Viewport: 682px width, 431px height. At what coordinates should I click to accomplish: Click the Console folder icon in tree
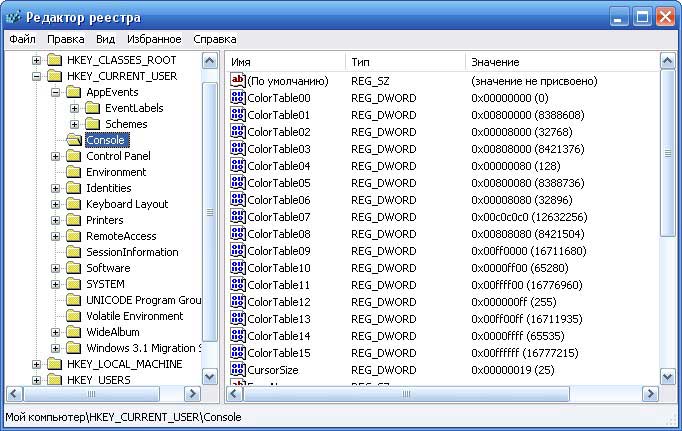[x=74, y=140]
